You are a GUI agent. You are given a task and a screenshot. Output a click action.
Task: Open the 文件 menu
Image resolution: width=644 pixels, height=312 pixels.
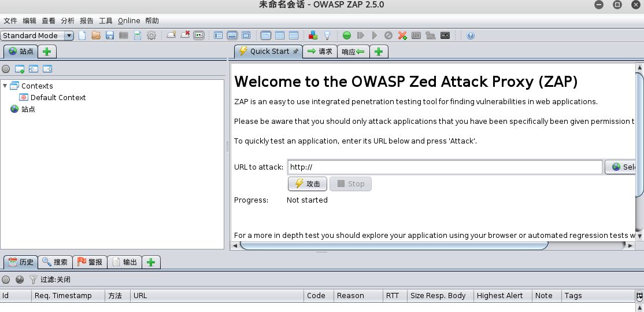point(10,21)
